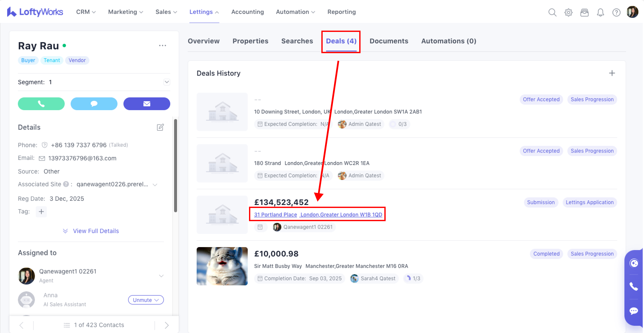Expand assigned agent Qanewagent1 02261 chevron
The height and width of the screenshot is (333, 644).
tap(161, 276)
